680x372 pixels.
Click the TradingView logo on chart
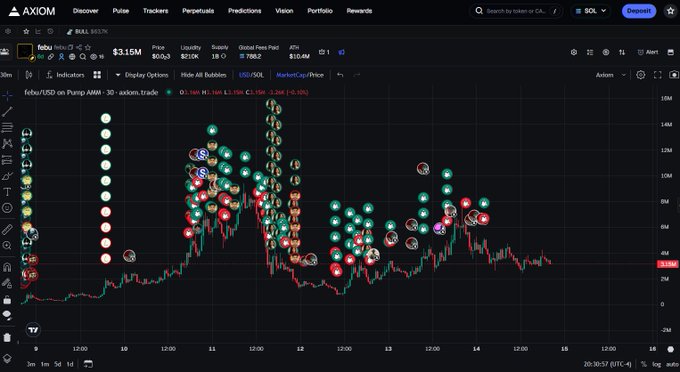33,330
